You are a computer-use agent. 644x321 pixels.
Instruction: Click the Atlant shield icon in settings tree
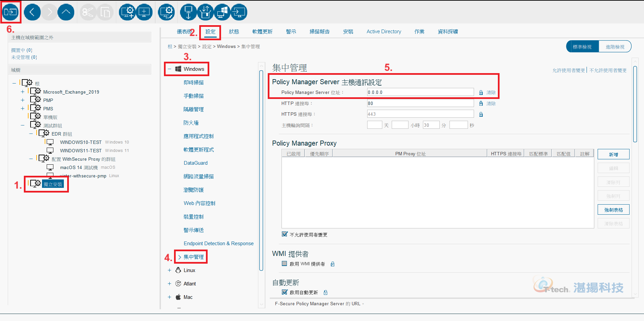tap(178, 283)
